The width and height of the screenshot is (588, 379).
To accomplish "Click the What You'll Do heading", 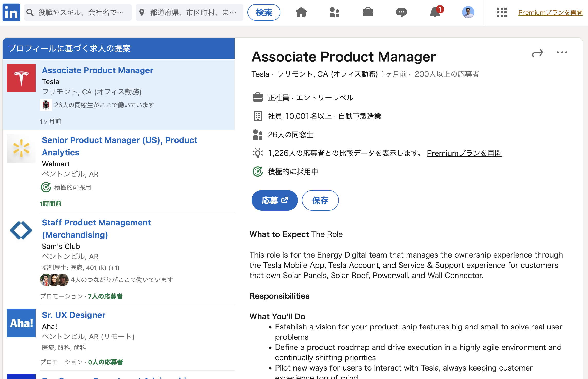I will coord(277,316).
